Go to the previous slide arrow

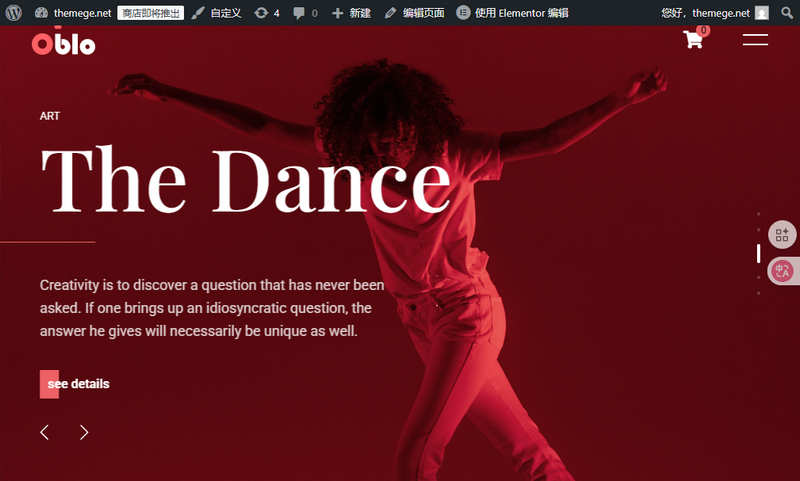[x=45, y=432]
